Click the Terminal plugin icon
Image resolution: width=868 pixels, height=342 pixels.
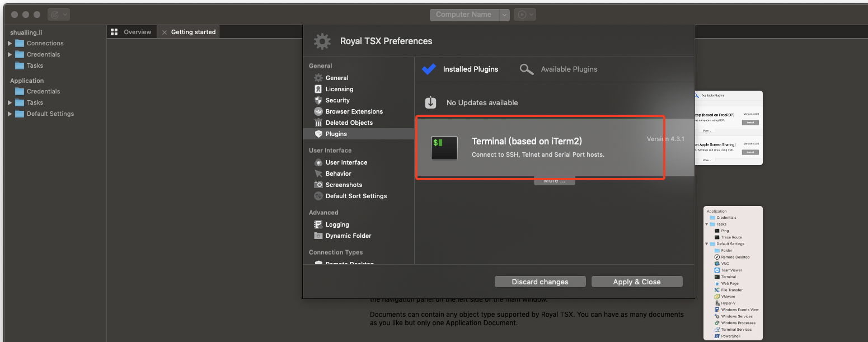444,148
